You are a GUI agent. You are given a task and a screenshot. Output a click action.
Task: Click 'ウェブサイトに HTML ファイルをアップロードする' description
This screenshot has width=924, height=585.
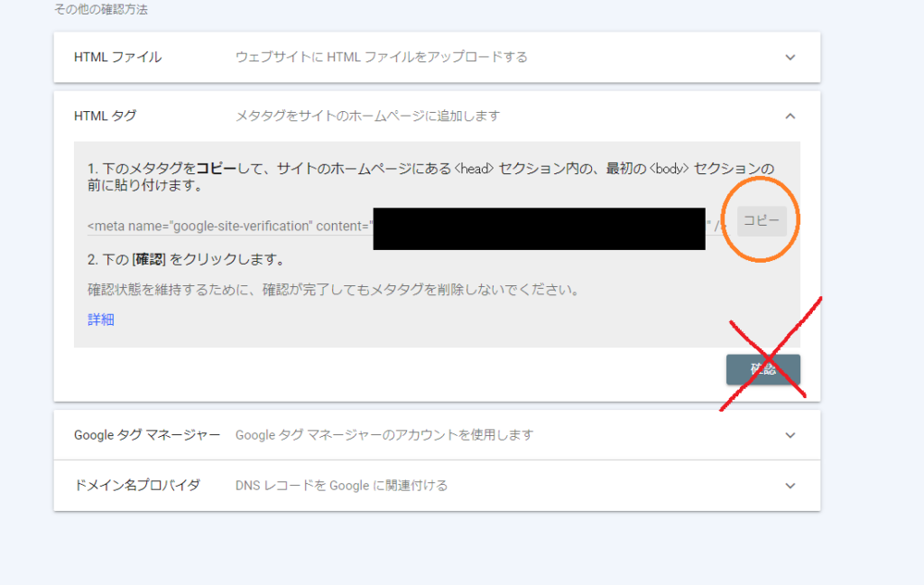tap(381, 58)
